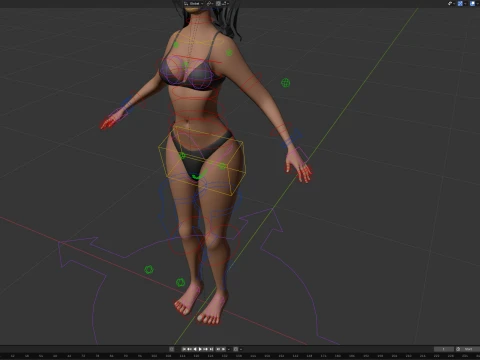This screenshot has height=360, width=480.
Task: Click the current frame number field
Action: pos(444,349)
